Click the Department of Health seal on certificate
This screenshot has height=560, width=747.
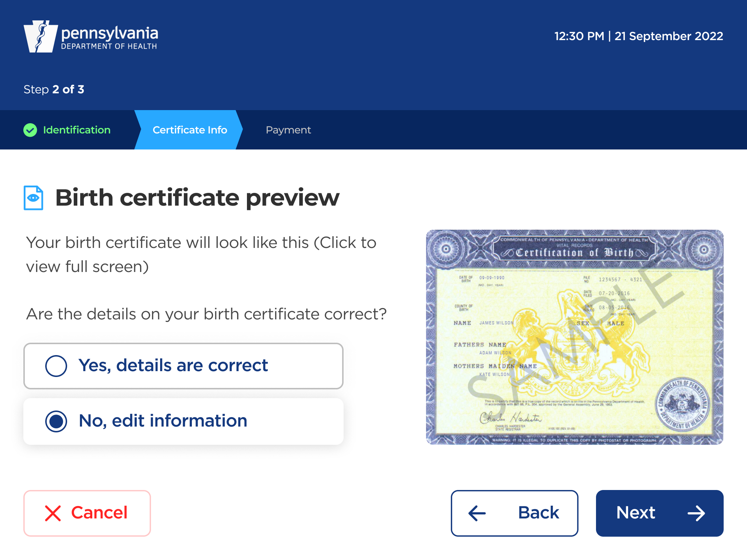point(682,405)
